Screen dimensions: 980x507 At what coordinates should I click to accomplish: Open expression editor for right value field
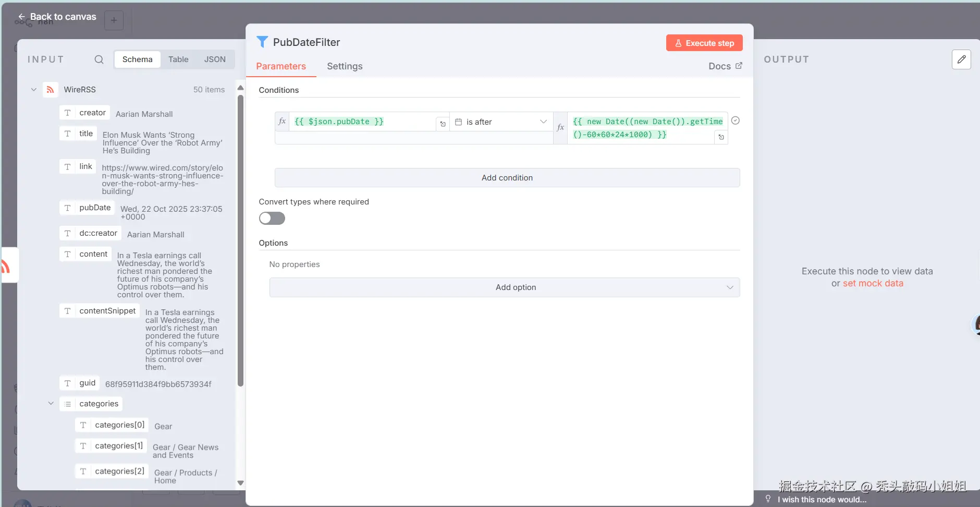pyautogui.click(x=721, y=137)
